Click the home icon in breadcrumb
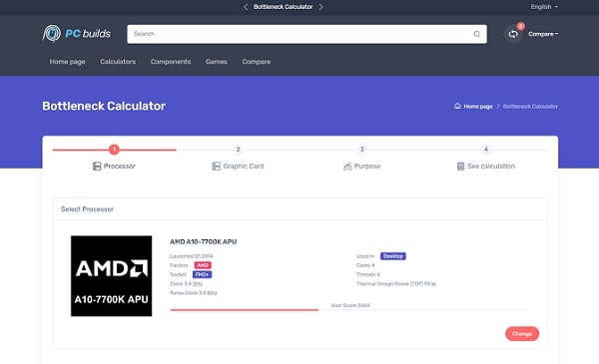Image resolution: width=599 pixels, height=364 pixels. pyautogui.click(x=457, y=106)
